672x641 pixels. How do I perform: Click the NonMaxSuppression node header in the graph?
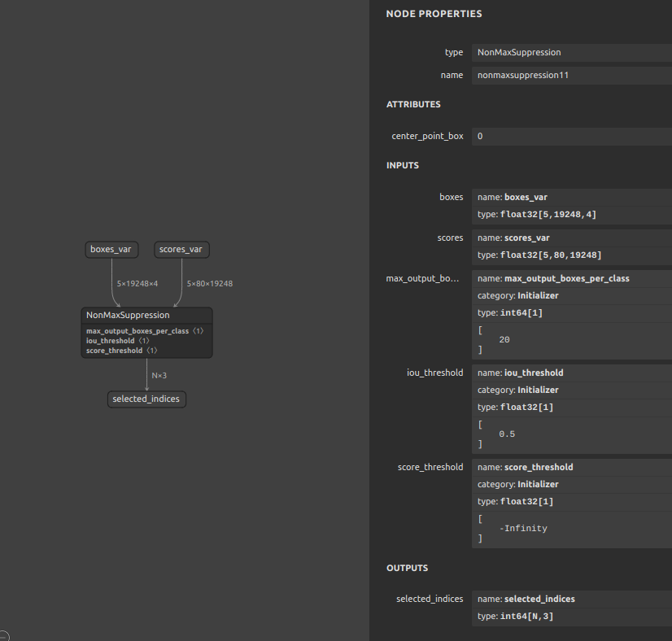(146, 316)
